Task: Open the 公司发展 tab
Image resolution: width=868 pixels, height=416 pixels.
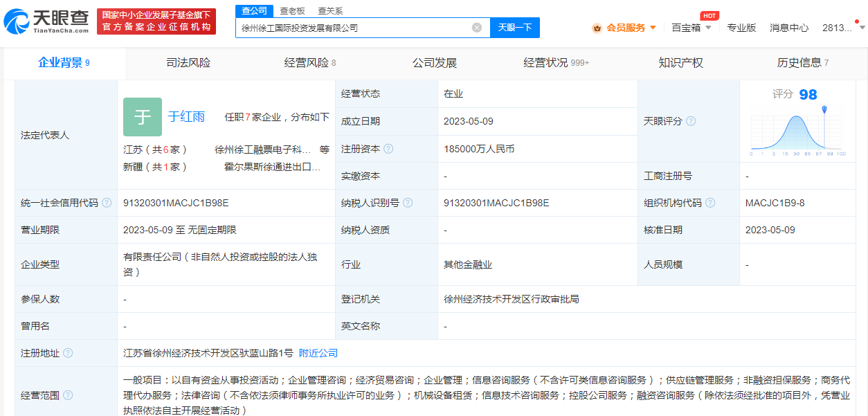Action: click(x=435, y=62)
